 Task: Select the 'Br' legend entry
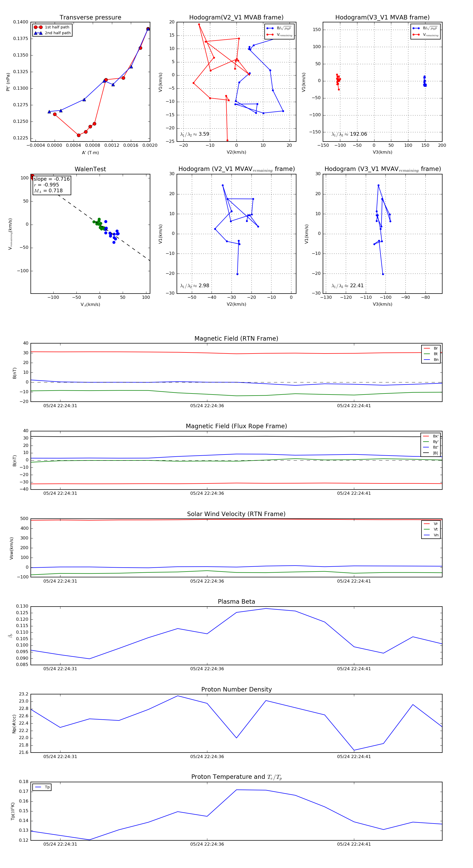click(431, 349)
